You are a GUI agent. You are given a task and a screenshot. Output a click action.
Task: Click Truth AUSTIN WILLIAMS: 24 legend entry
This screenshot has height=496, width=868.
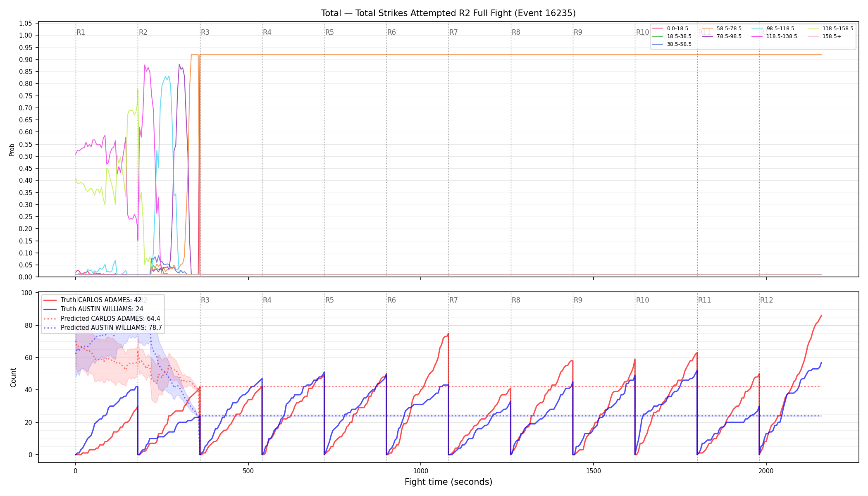(x=93, y=309)
